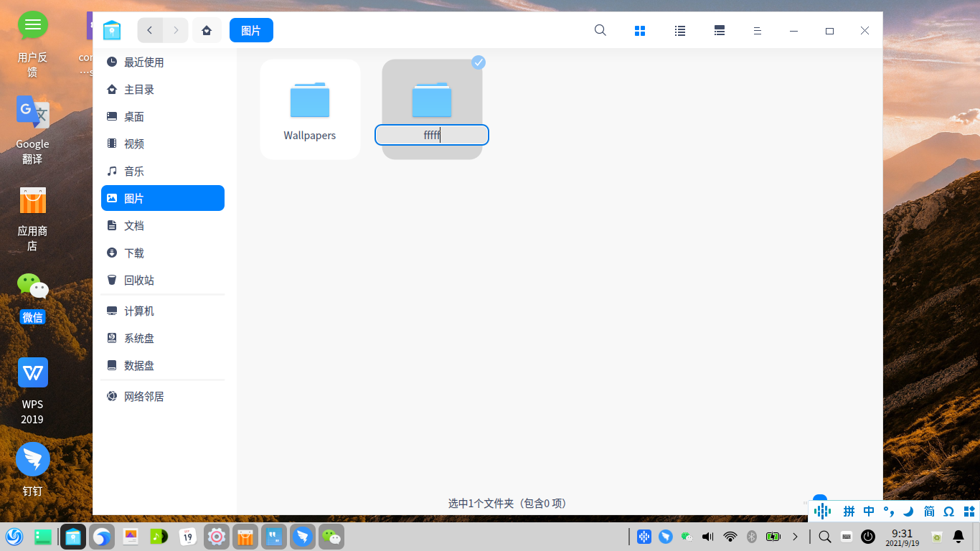Open the onscreen keyboard tray icon
The height and width of the screenshot is (551, 980).
coord(847,536)
